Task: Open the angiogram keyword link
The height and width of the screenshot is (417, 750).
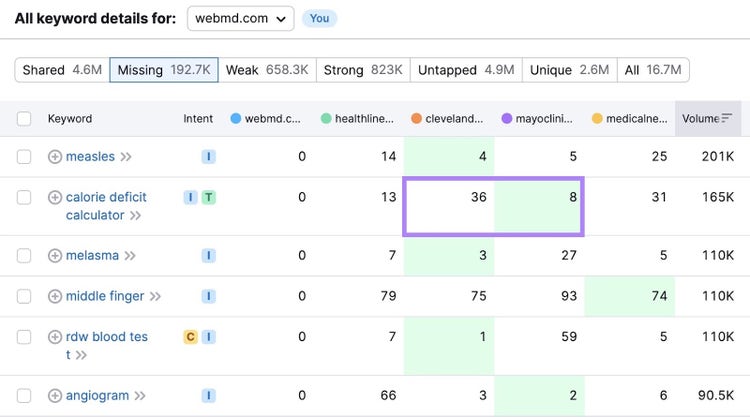Action: [98, 395]
